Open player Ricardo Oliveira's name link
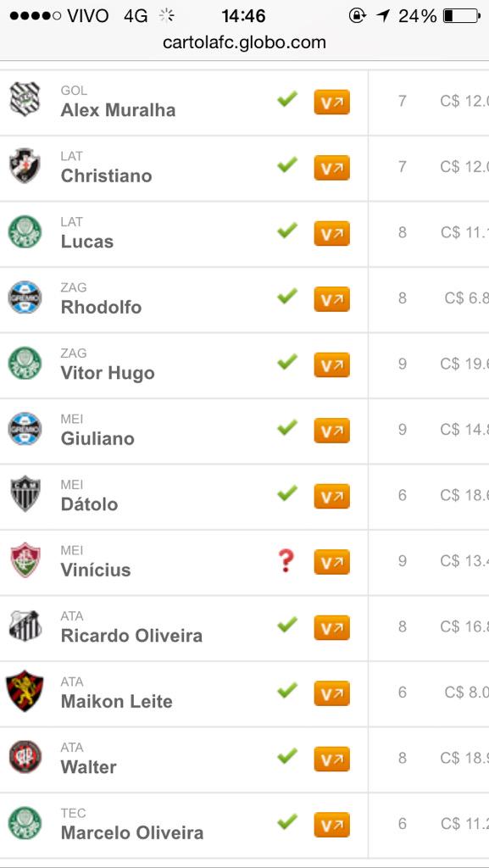489x868 pixels. click(x=131, y=636)
